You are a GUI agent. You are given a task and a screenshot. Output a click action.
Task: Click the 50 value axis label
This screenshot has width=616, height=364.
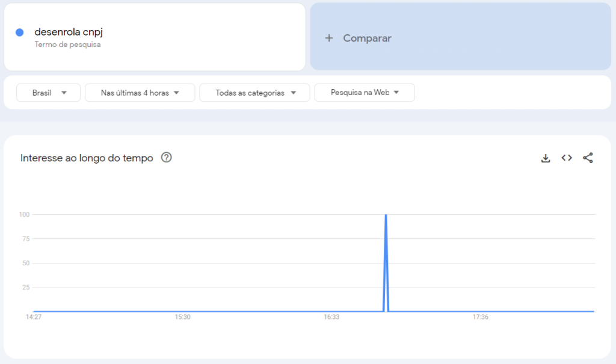[x=26, y=263]
